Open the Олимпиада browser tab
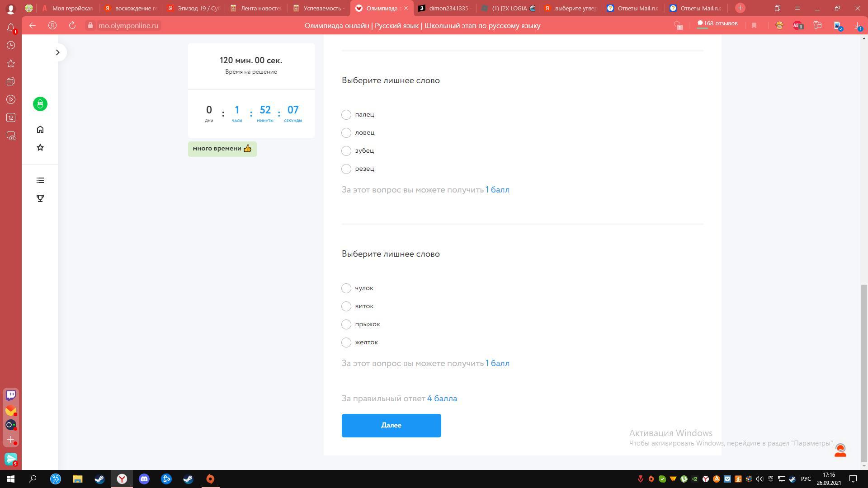 pyautogui.click(x=381, y=8)
